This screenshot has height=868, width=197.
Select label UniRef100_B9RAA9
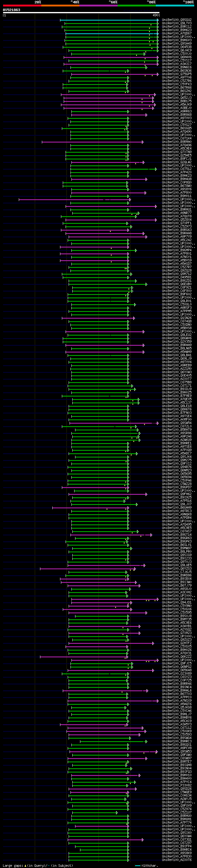[x=177, y=345]
